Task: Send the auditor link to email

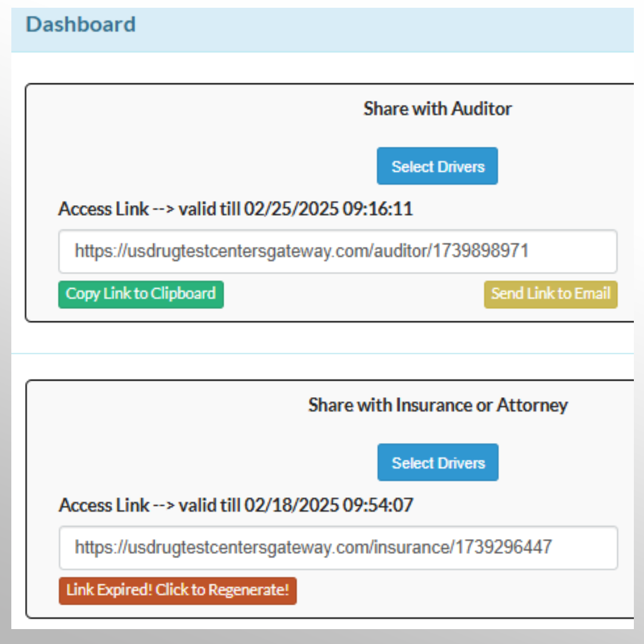Action: pyautogui.click(x=550, y=294)
